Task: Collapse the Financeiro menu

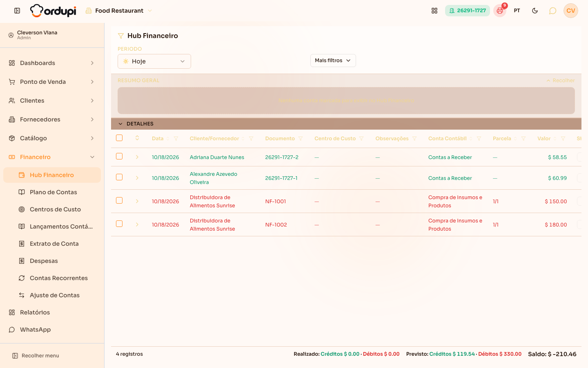Action: [x=52, y=157]
